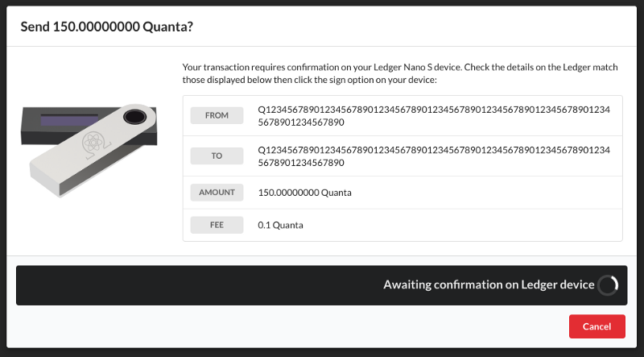Click the 150.00000000 Quanta amount value
644x357 pixels.
tap(305, 193)
